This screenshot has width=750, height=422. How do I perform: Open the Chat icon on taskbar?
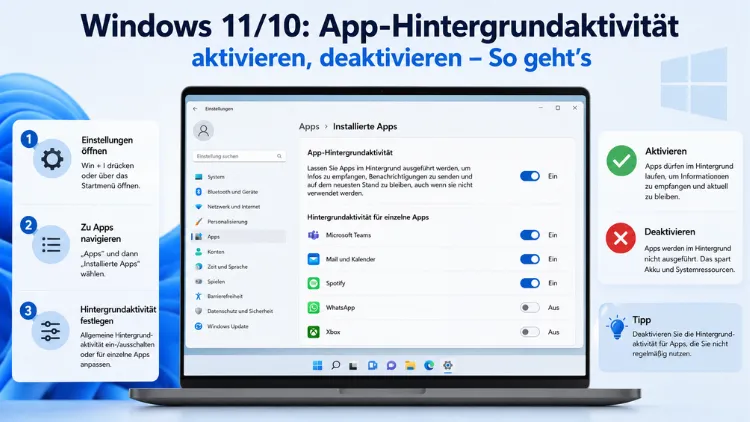[x=391, y=366]
